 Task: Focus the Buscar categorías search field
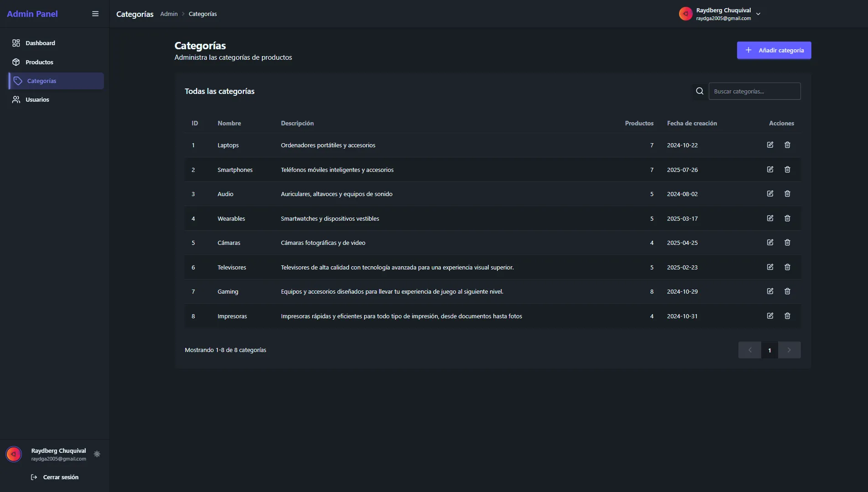click(754, 91)
